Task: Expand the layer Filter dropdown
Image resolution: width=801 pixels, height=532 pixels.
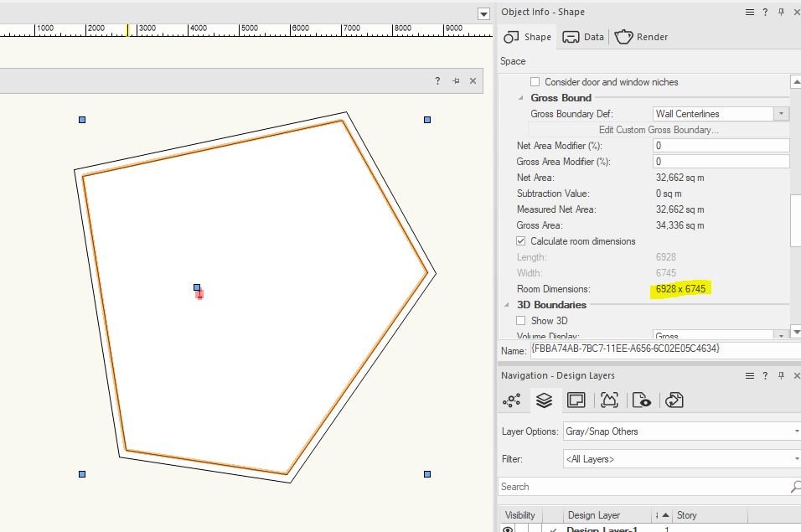Action: click(x=680, y=459)
